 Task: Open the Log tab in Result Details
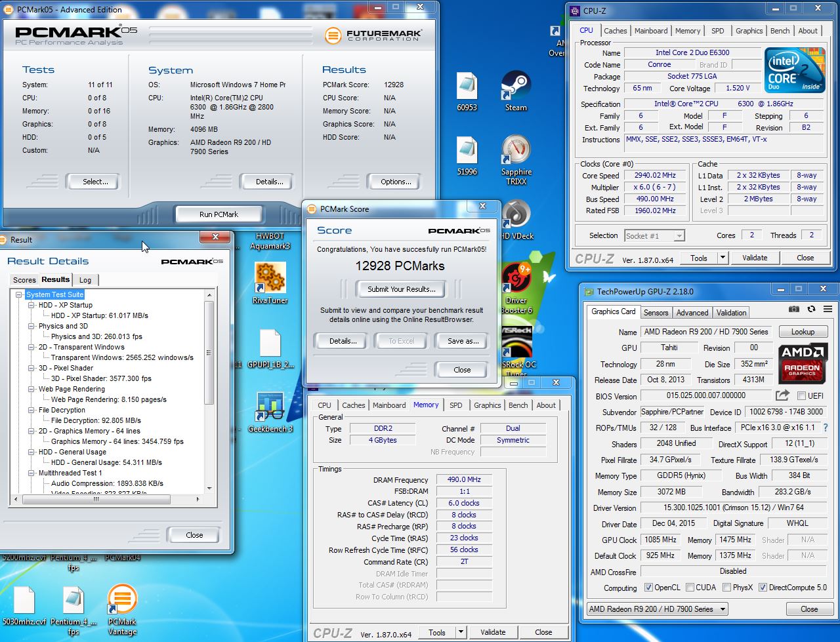85,280
